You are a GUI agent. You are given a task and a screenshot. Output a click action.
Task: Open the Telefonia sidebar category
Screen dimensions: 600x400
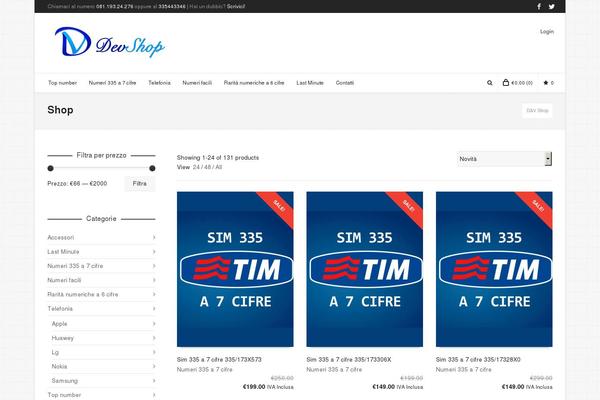pos(60,309)
